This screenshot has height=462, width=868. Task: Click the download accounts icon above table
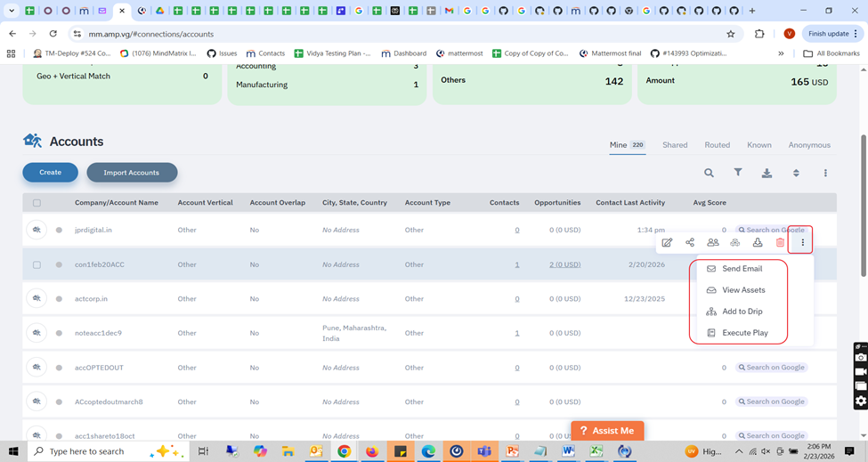[x=767, y=173]
